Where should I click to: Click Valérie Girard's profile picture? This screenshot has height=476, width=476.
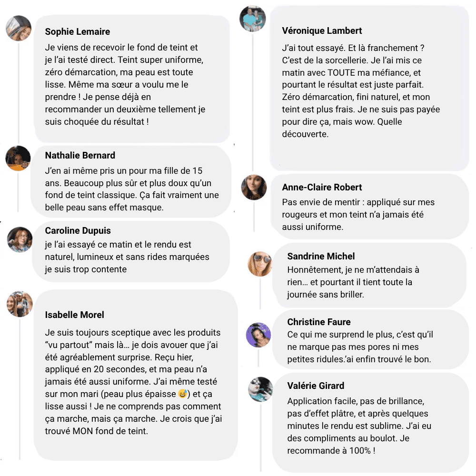[x=260, y=389]
